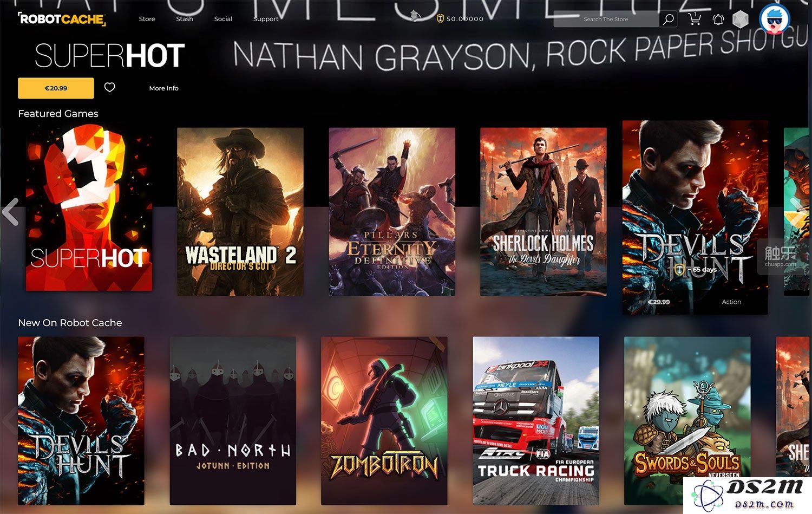This screenshot has width=812, height=514.
Task: Click the €29.99 price on Devil's Hunt
Action: point(659,302)
